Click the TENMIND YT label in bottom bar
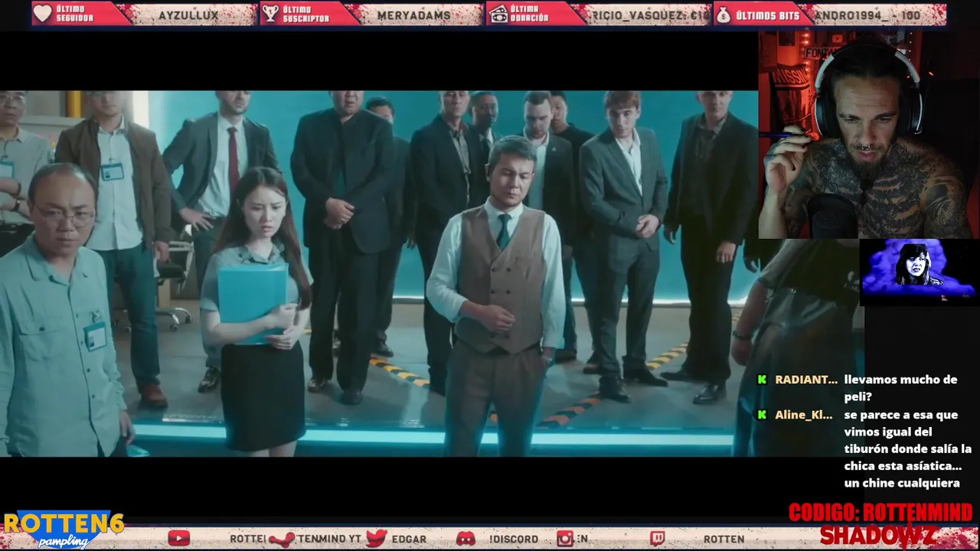This screenshot has height=551, width=980. coord(328,539)
